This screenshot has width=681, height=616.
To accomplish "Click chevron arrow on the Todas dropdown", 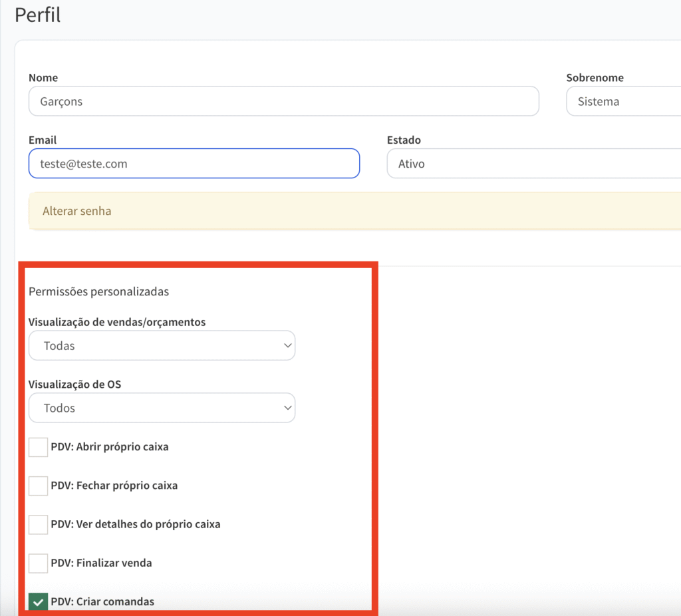I will (x=287, y=346).
